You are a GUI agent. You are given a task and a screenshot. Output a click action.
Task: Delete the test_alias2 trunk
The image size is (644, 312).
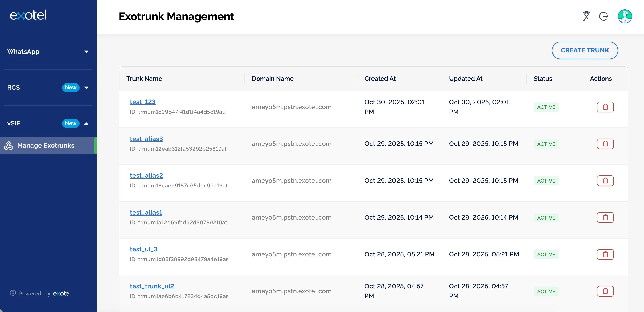click(x=605, y=181)
